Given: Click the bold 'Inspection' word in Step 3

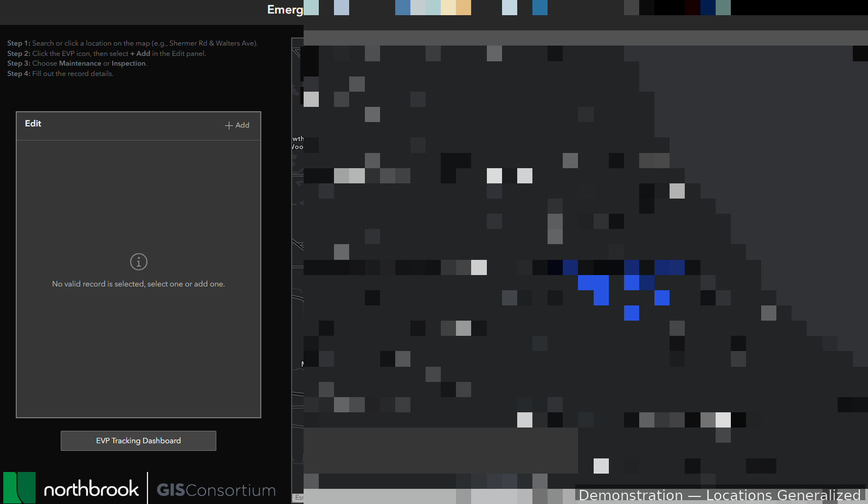Looking at the screenshot, I should point(128,63).
